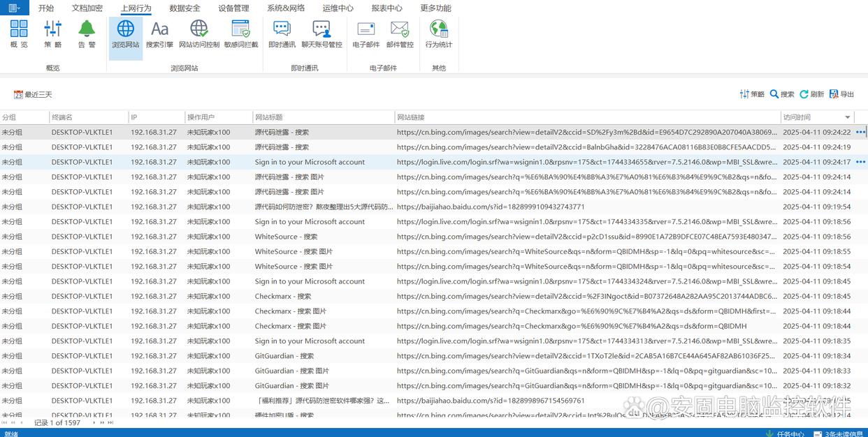Open the 邮件管控 mail control icon
The width and height of the screenshot is (868, 437).
(400, 34)
